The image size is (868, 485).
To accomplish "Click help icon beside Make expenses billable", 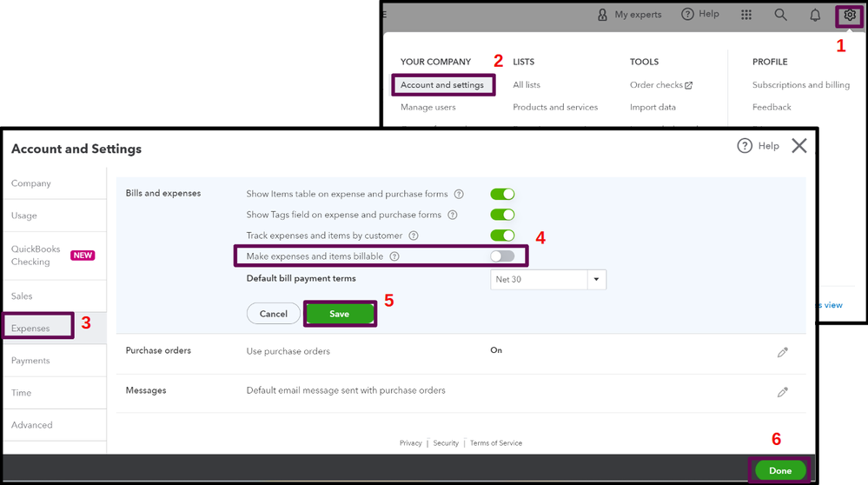I will click(394, 256).
